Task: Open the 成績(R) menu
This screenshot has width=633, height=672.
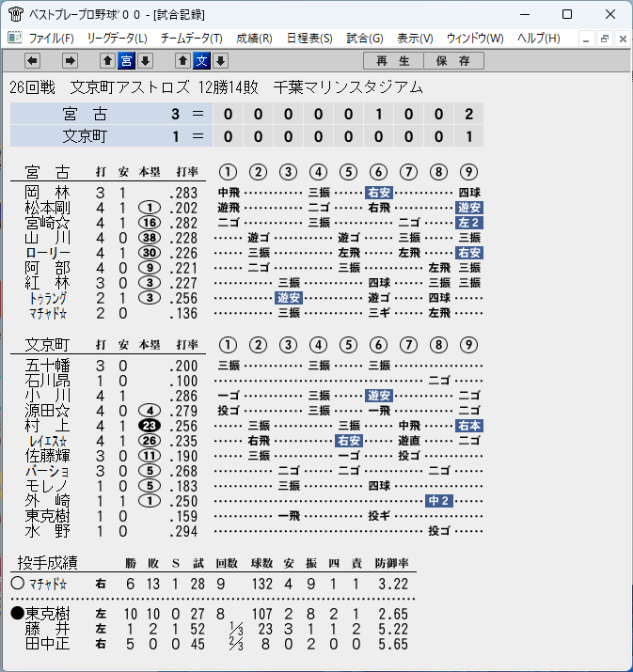Action: 254,39
